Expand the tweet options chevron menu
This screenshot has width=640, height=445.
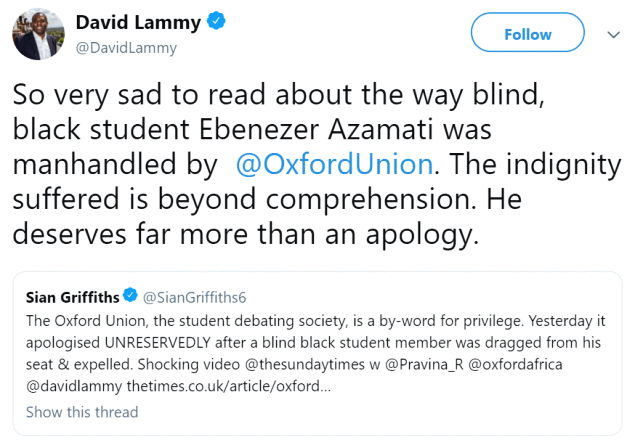point(615,34)
